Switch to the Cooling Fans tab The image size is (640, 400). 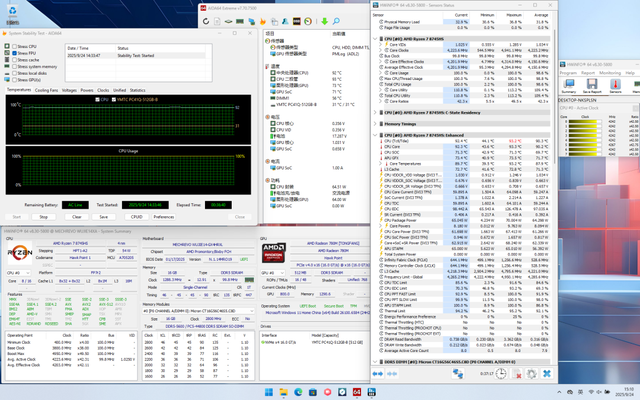click(46, 90)
